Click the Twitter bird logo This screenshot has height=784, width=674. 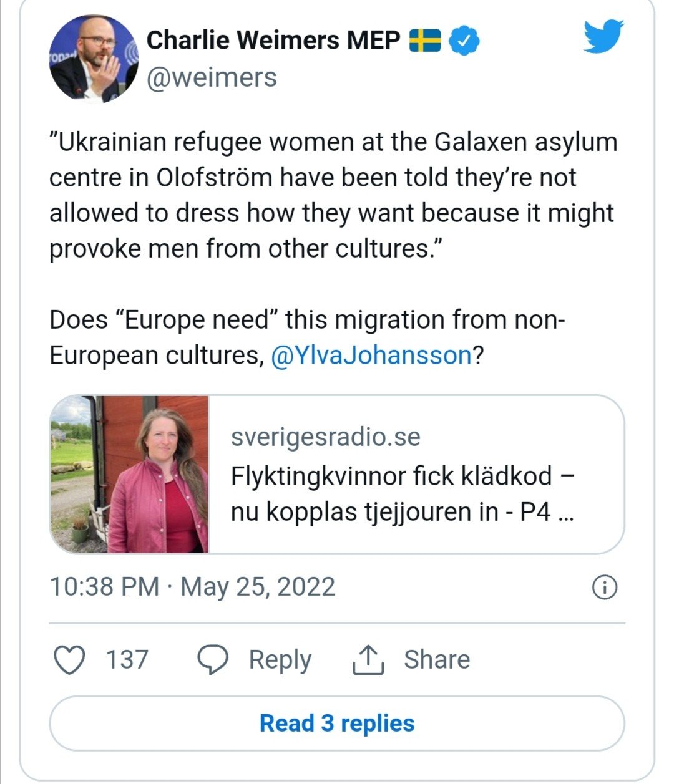click(603, 37)
